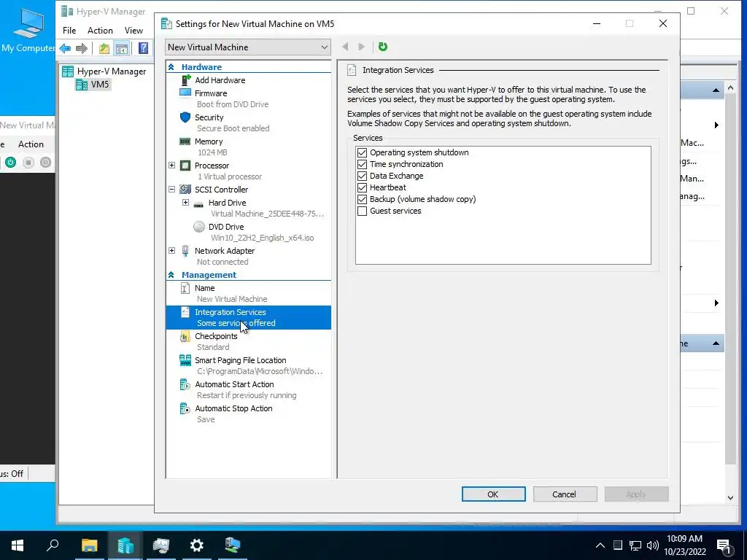Open the notification center icon
The image size is (747, 560).
724,545
